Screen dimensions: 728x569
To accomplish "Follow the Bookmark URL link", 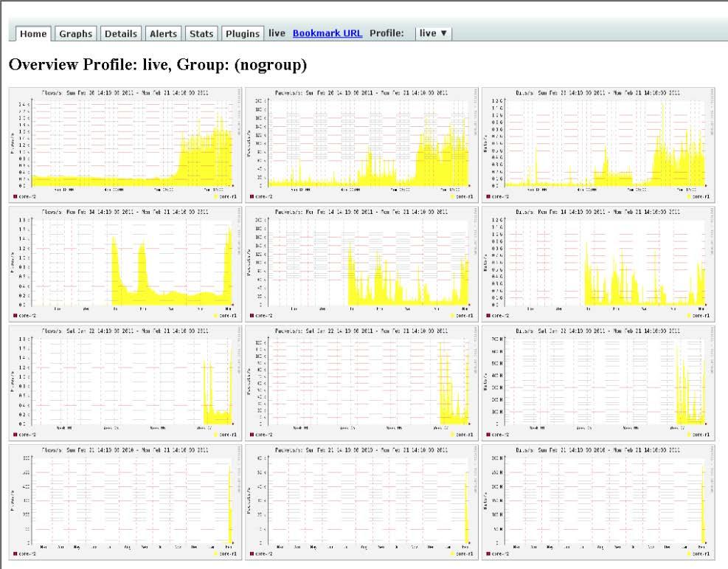I will pyautogui.click(x=327, y=33).
